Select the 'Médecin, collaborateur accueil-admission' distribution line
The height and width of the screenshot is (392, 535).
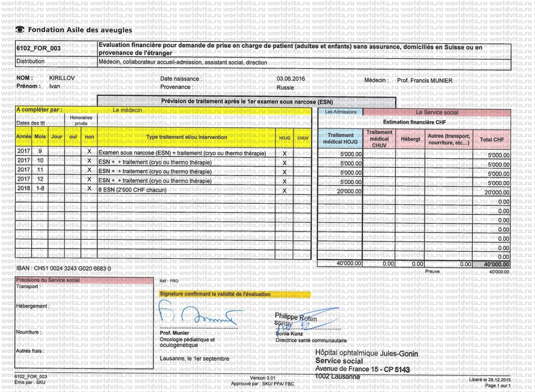pos(183,62)
